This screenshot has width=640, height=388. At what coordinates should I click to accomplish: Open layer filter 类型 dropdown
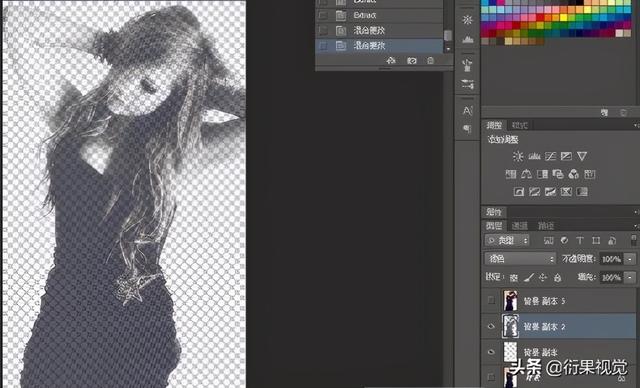507,240
